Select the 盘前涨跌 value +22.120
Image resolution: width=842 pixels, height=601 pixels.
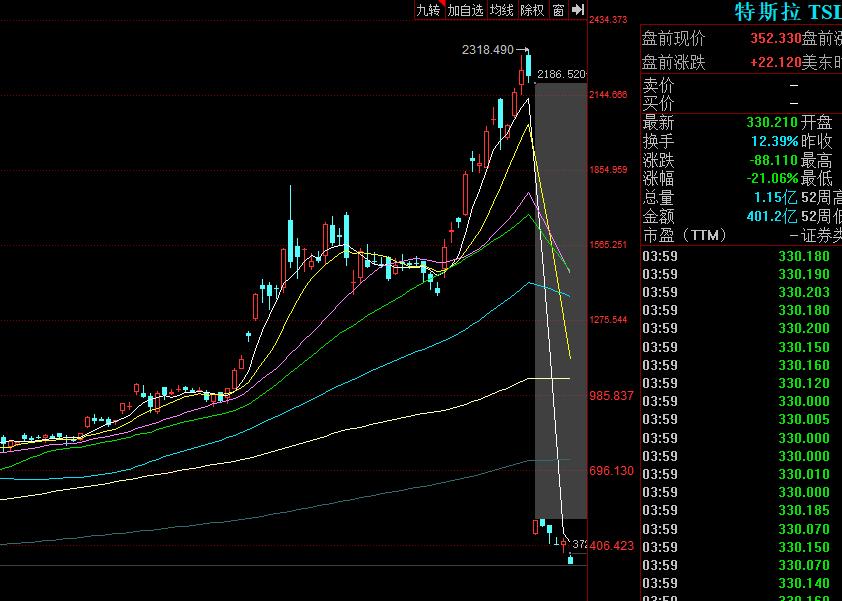(x=775, y=62)
